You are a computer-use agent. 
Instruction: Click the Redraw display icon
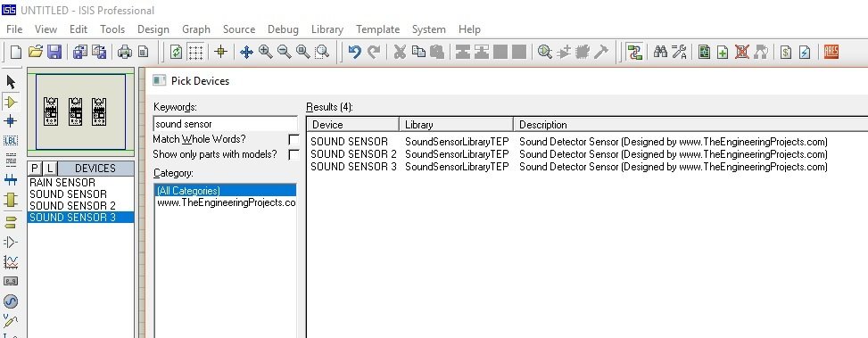point(176,52)
